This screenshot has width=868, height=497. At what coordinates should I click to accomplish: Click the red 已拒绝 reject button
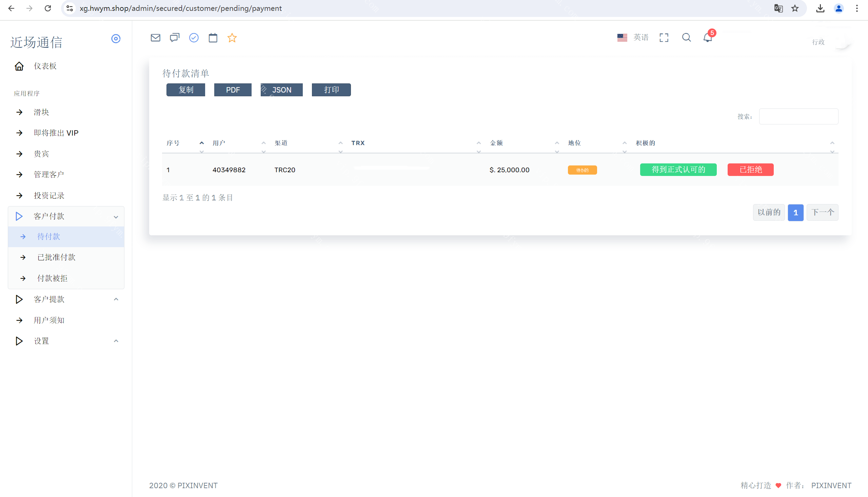(750, 170)
